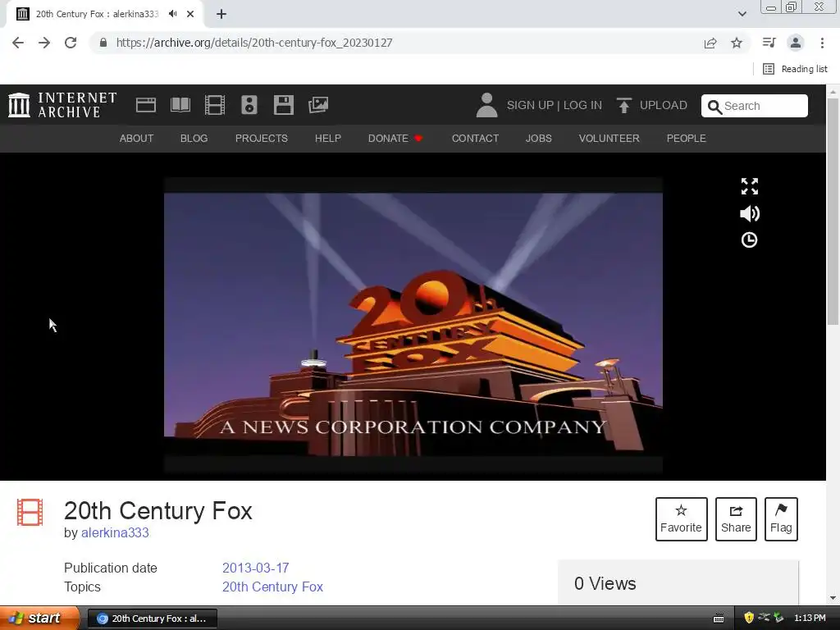840x630 pixels.
Task: Open a new browser tab
Action: [221, 14]
